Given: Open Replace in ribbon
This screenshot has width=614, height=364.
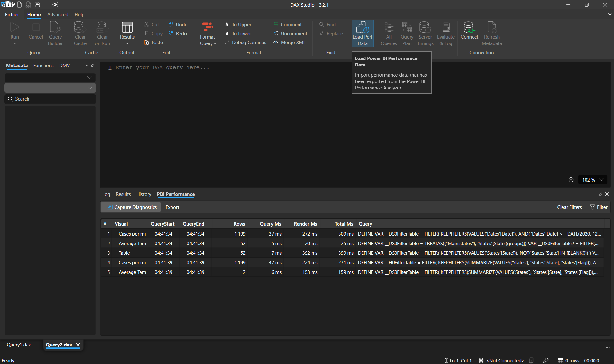Looking at the screenshot, I should tap(331, 33).
